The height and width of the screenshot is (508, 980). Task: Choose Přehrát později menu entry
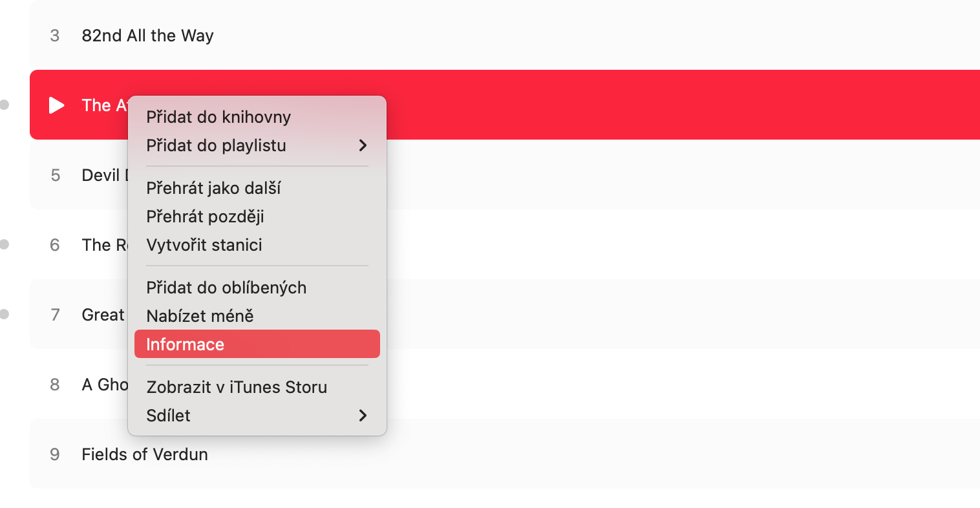click(x=205, y=217)
